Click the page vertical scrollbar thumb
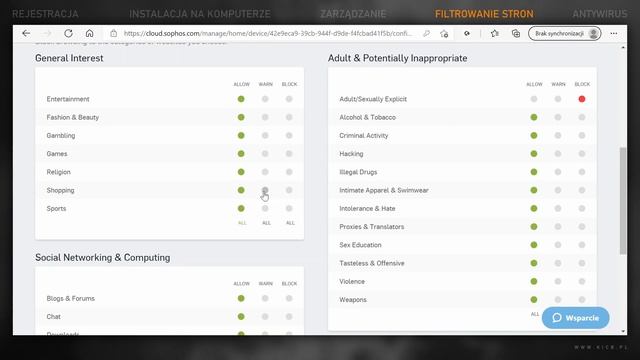 point(623,201)
